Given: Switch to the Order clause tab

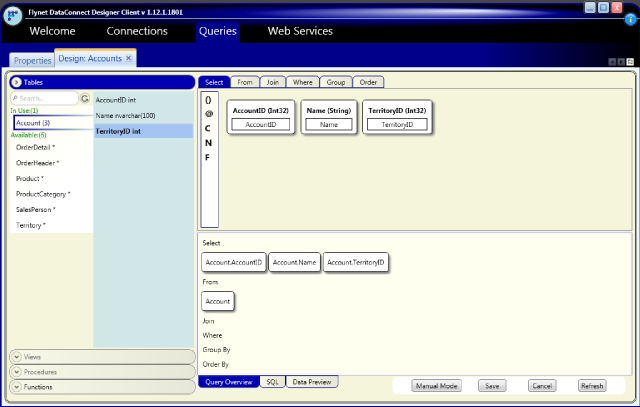Looking at the screenshot, I should (368, 82).
